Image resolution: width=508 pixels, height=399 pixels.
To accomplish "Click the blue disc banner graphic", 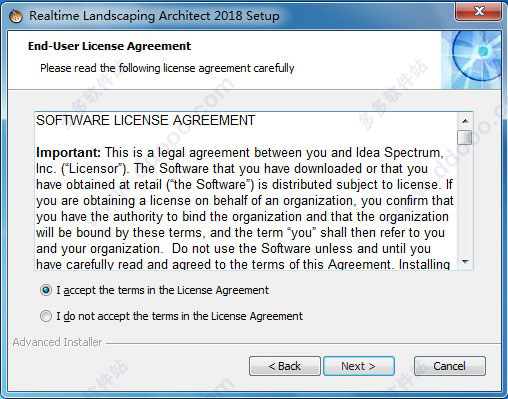I will point(471,60).
